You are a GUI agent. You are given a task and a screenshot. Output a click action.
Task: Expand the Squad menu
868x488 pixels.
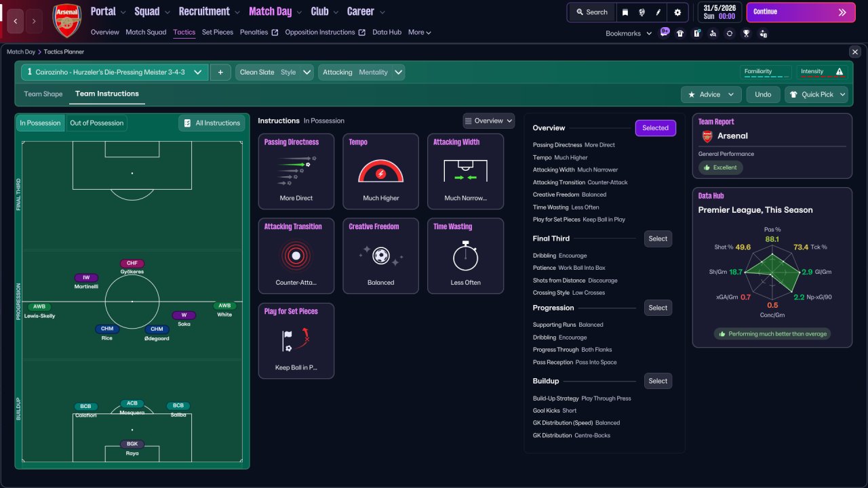[153, 12]
